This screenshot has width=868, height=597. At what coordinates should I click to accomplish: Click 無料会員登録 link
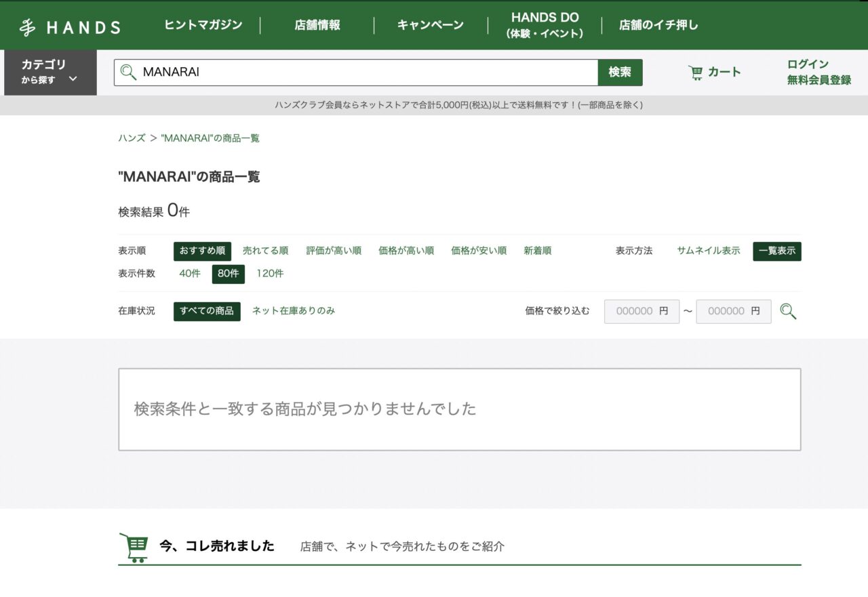[x=818, y=80]
